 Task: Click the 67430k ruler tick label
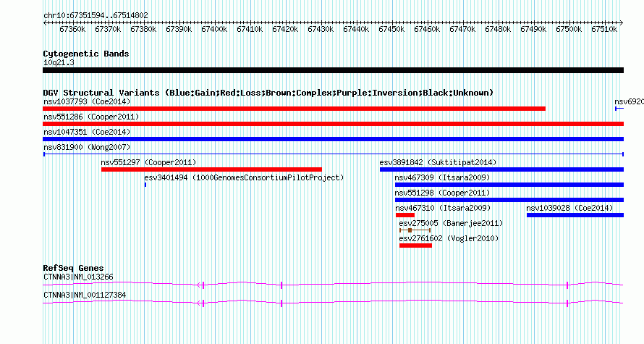tap(321, 29)
